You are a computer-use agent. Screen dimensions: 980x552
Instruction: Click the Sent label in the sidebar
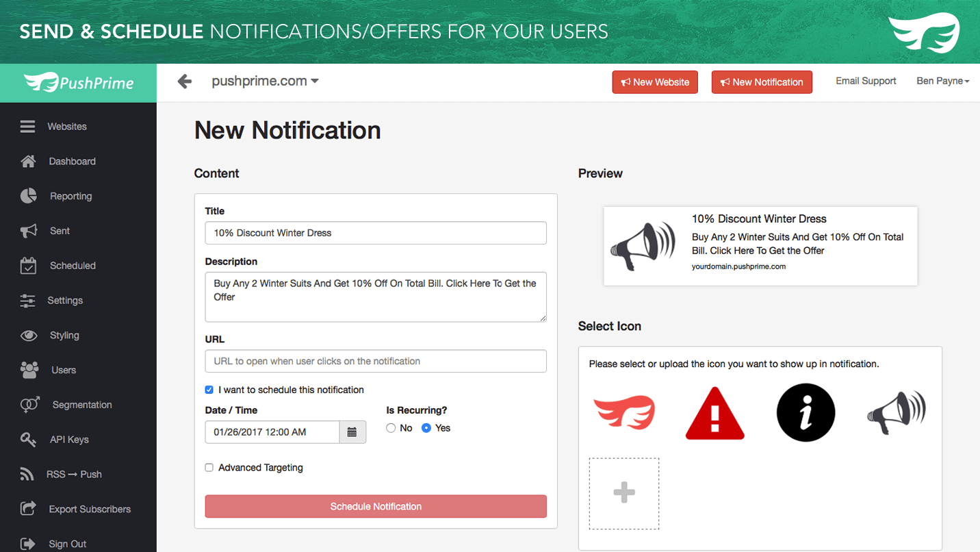pos(60,231)
